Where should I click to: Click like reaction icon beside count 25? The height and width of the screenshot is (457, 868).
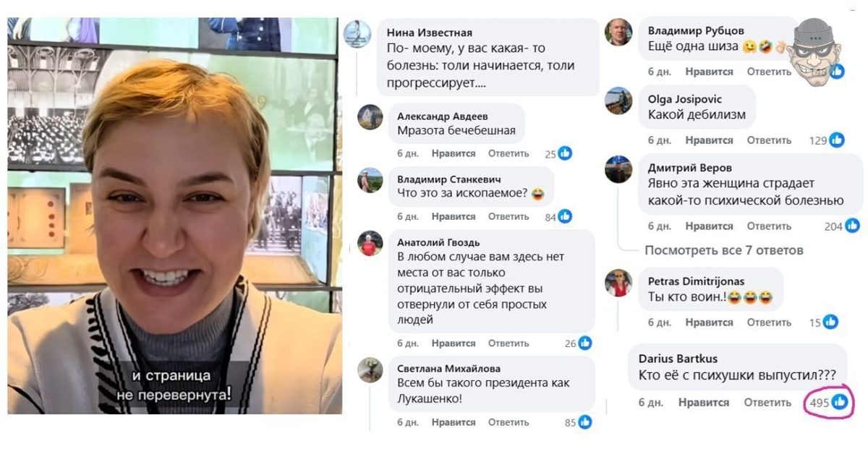[565, 153]
